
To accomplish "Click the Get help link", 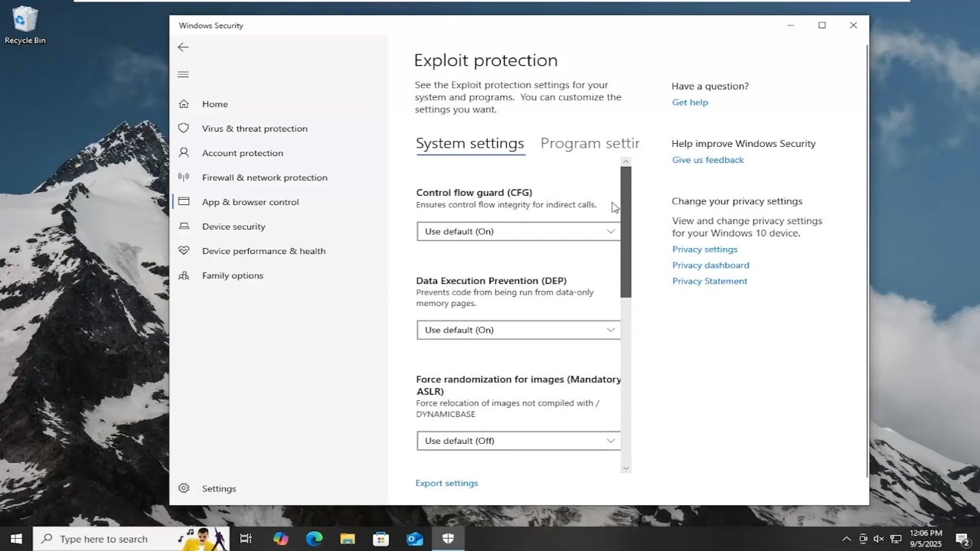I will [x=690, y=103].
